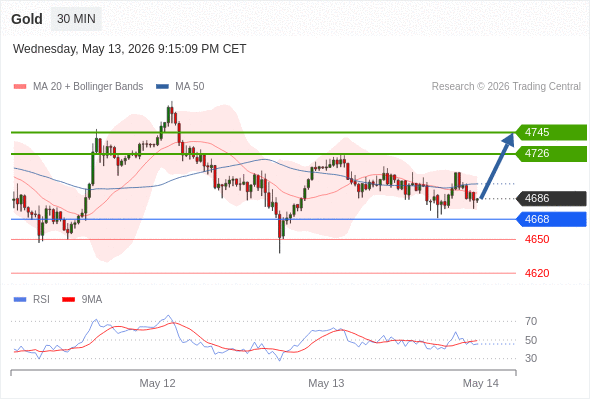The width and height of the screenshot is (590, 400).
Task: Click the 4650 support level label
Action: coord(537,239)
